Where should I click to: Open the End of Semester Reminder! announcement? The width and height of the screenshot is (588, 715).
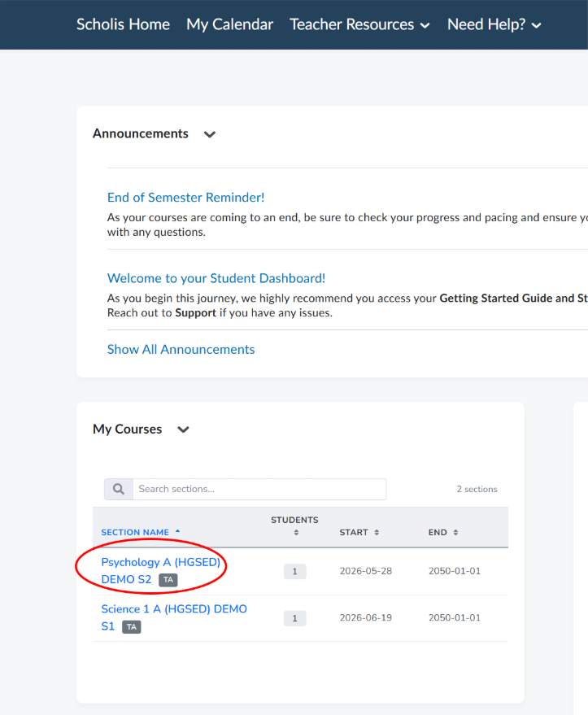point(185,198)
